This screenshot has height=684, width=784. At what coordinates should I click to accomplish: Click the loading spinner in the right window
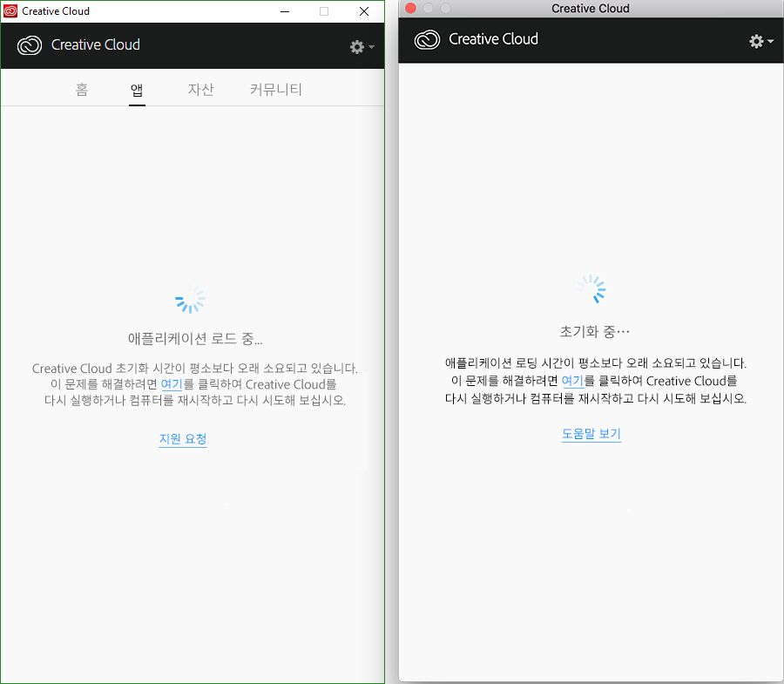[591, 288]
